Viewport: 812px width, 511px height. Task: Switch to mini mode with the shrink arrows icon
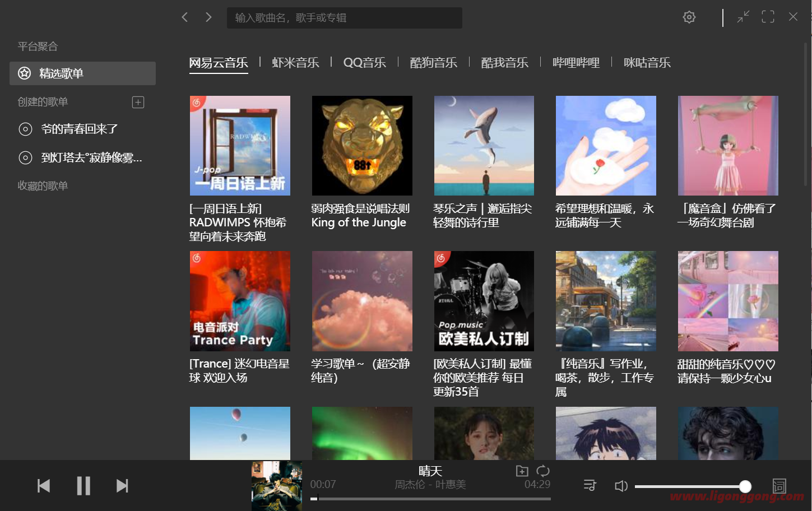click(x=743, y=17)
